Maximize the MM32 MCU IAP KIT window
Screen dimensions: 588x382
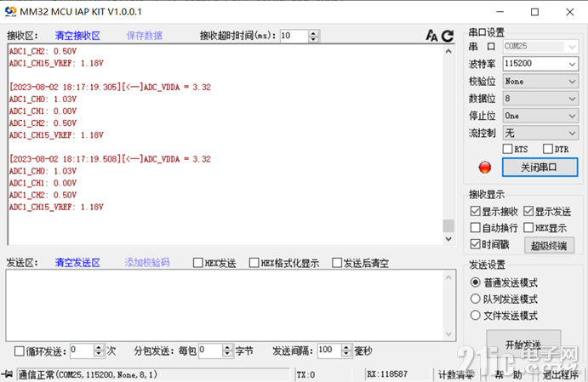click(x=534, y=12)
